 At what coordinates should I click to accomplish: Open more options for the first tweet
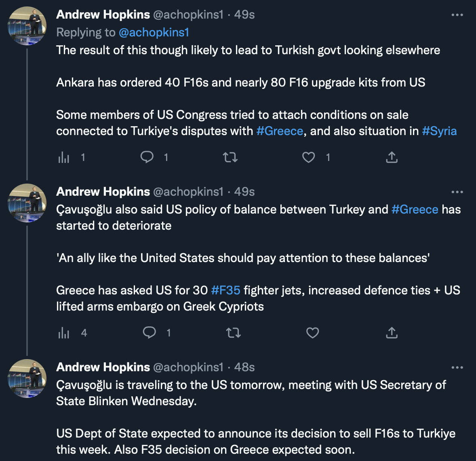click(457, 15)
